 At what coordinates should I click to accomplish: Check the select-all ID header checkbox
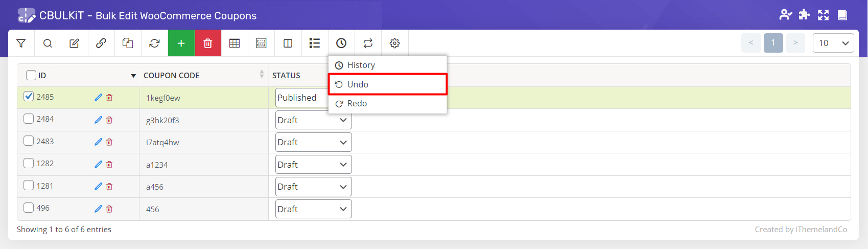point(31,75)
